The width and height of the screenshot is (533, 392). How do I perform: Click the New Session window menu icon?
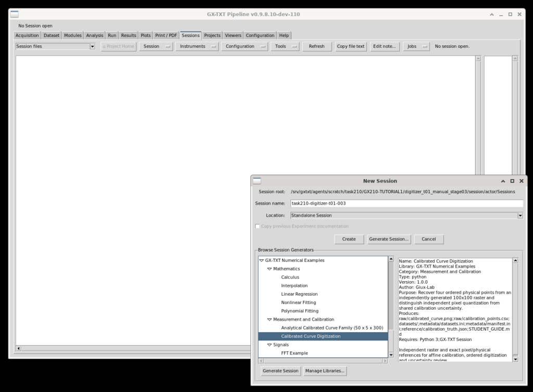pyautogui.click(x=257, y=181)
